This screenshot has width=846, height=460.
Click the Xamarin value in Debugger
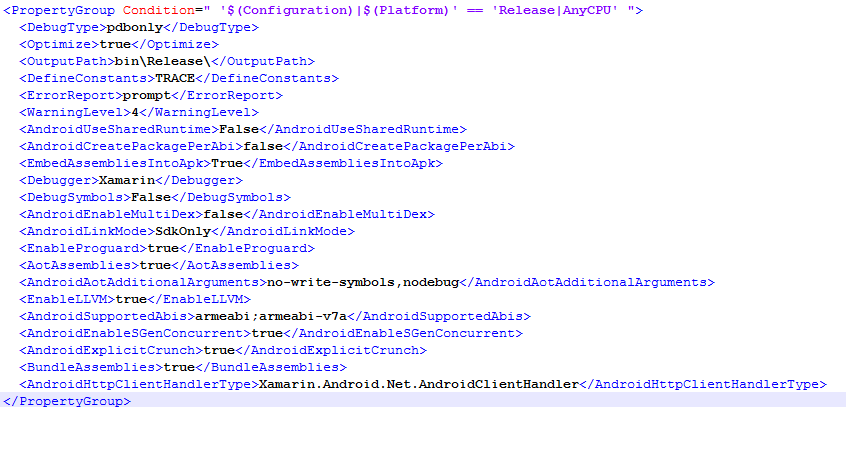coord(127,180)
